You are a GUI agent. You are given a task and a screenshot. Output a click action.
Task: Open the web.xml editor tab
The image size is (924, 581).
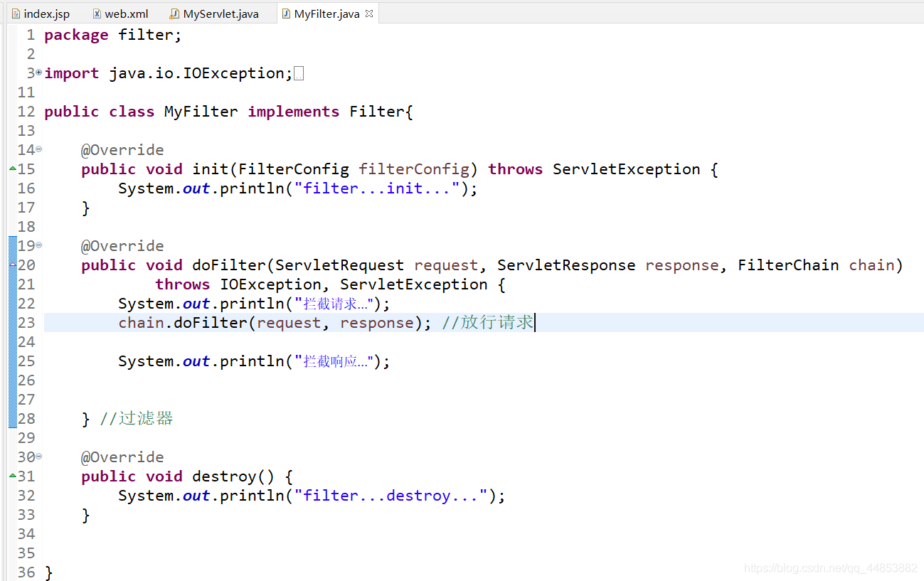(x=120, y=14)
